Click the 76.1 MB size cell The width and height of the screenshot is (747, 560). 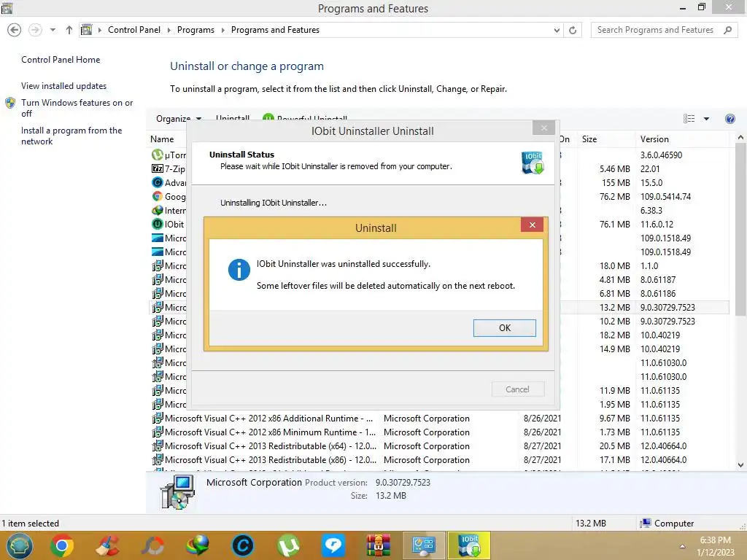614,224
